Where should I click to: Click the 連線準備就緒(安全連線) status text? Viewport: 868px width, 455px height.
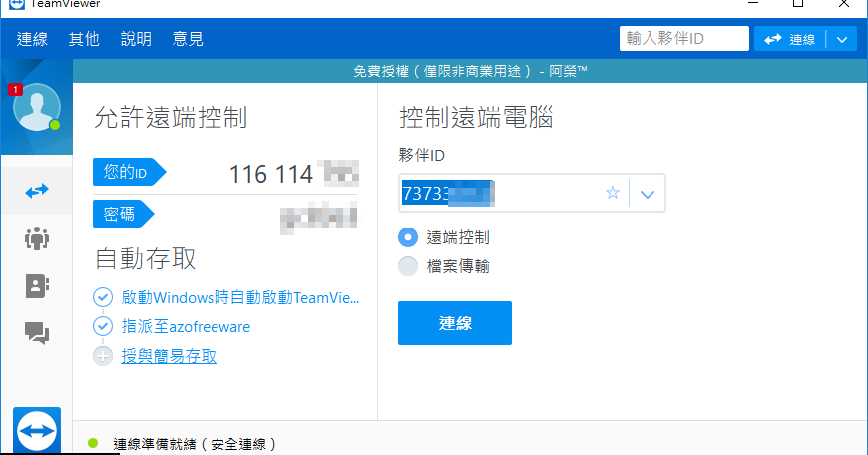[x=195, y=444]
